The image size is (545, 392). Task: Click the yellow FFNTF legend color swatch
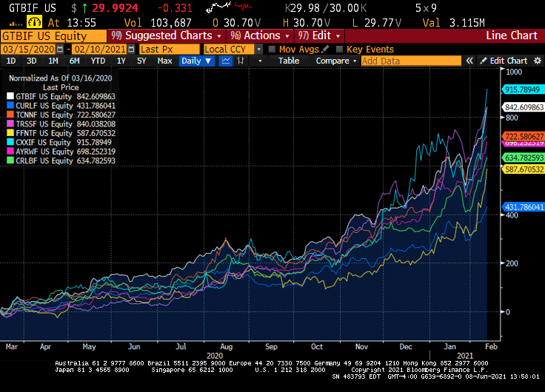[x=10, y=133]
